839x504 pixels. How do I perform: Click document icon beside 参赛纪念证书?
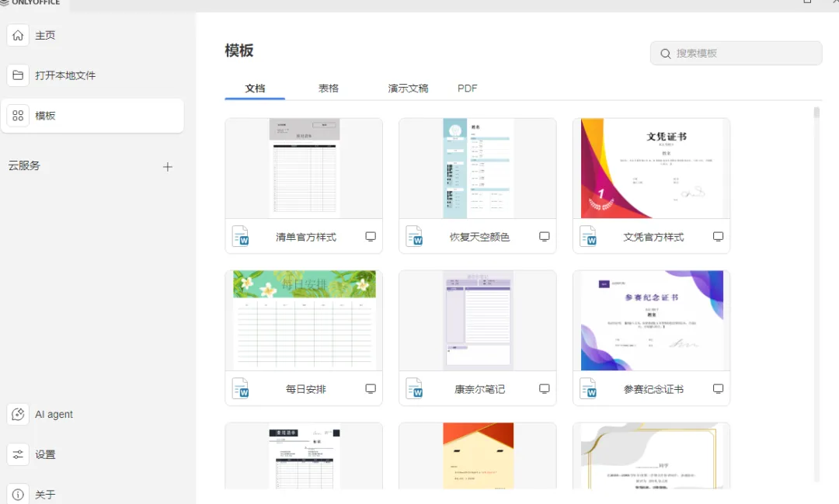(588, 388)
